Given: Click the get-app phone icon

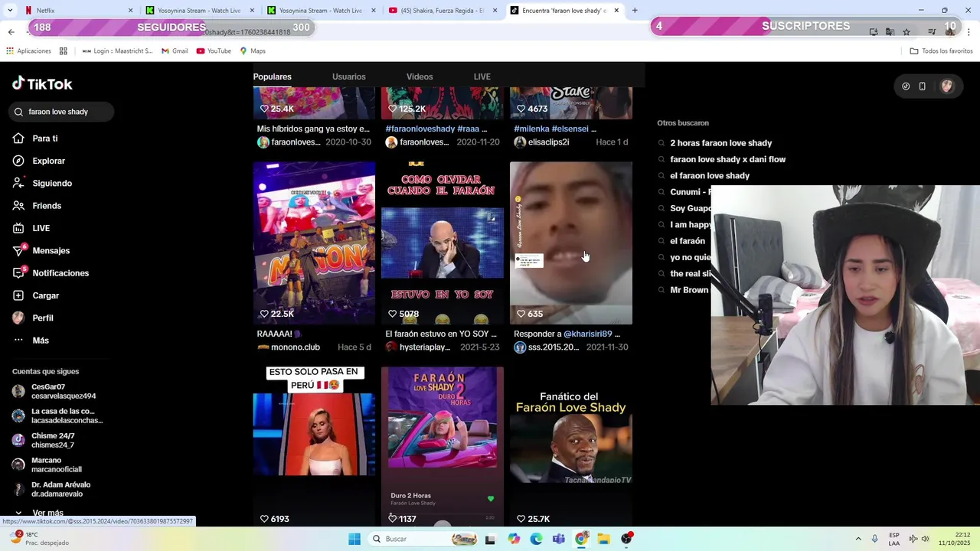Looking at the screenshot, I should [923, 86].
